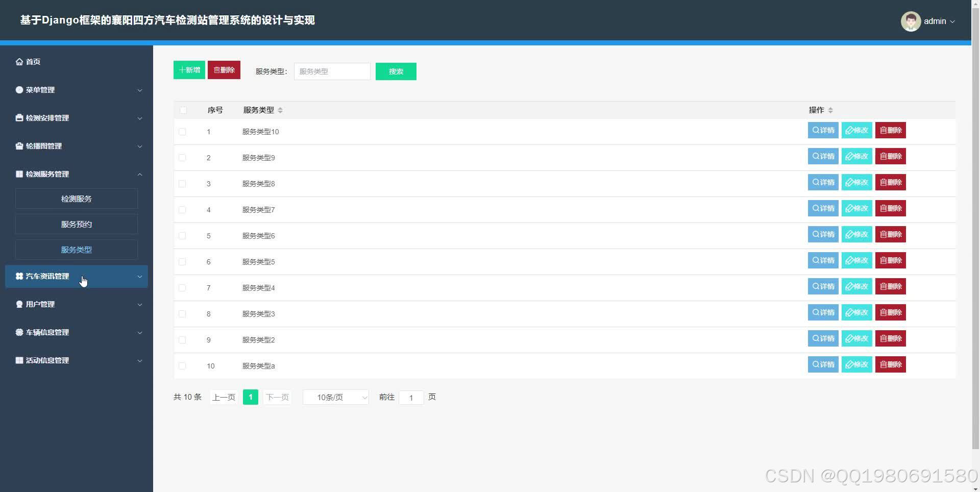Click the top 删除 batch button
Viewport: 980px width, 492px height.
(224, 70)
